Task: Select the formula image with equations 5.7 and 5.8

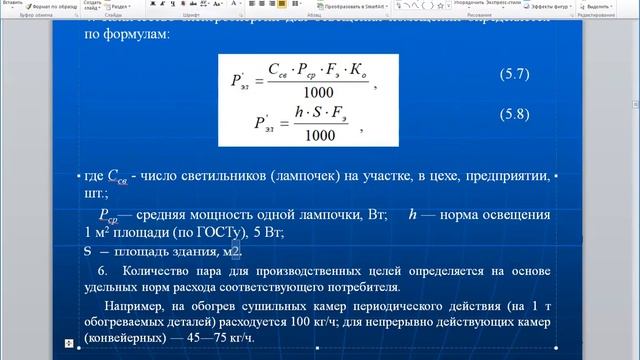Action: tap(308, 100)
